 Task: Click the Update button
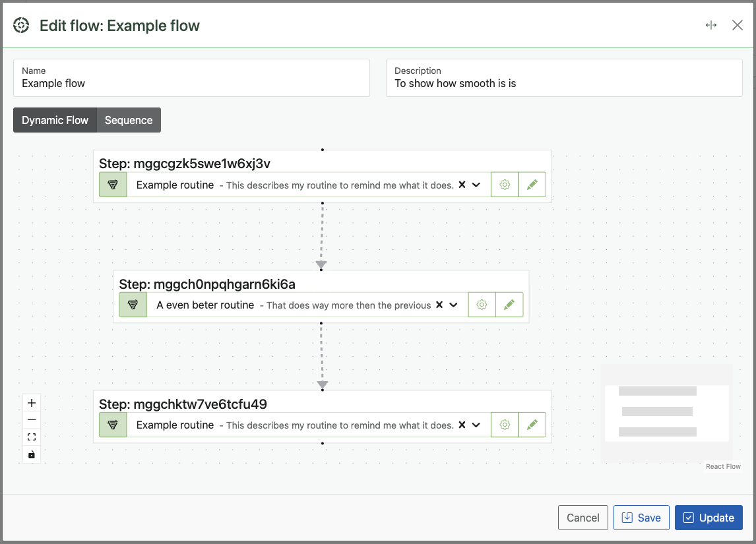[x=709, y=518]
